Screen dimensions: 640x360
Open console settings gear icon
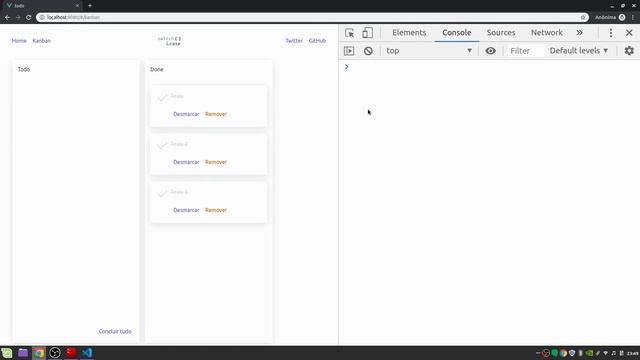(x=629, y=51)
